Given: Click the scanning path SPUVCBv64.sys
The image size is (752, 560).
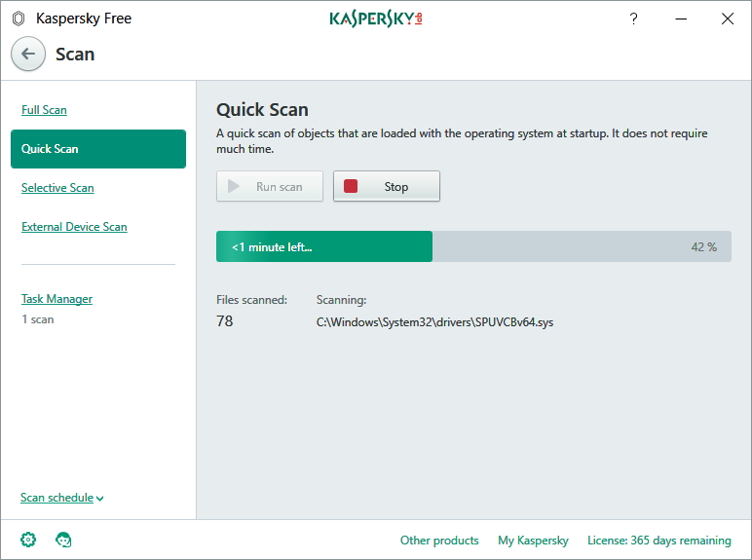Looking at the screenshot, I should (x=434, y=322).
